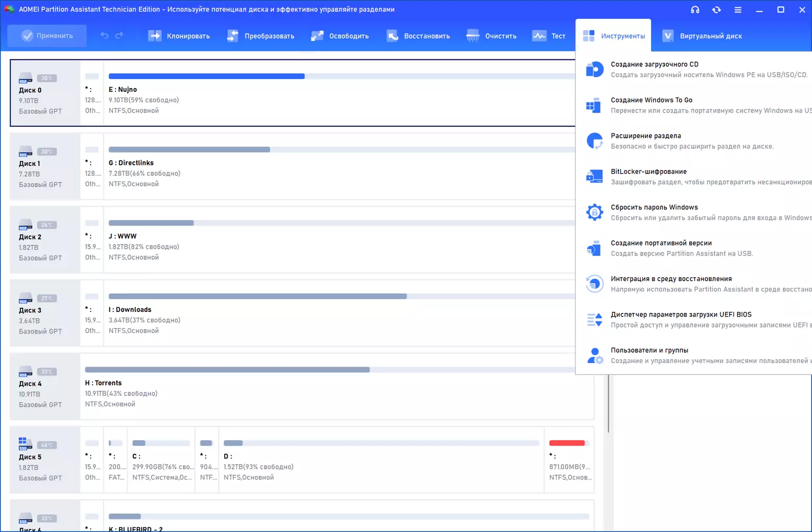Select Диск 1 in the disk list

(x=45, y=166)
